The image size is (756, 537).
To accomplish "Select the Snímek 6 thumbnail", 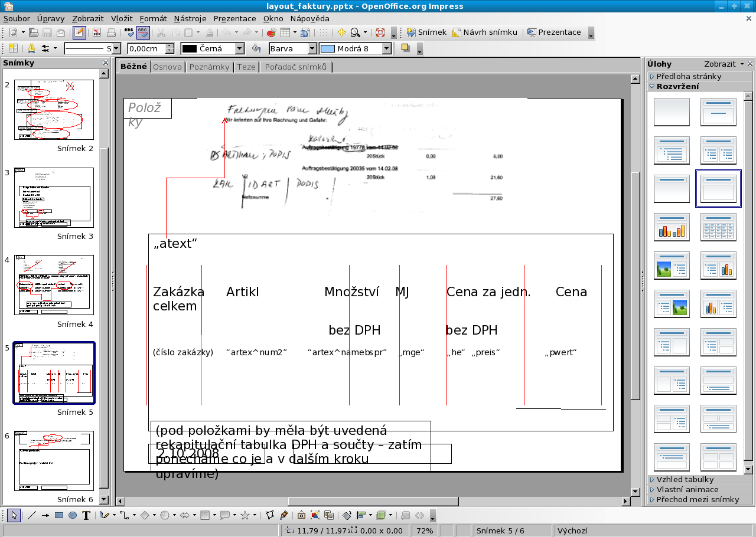I will 54,461.
